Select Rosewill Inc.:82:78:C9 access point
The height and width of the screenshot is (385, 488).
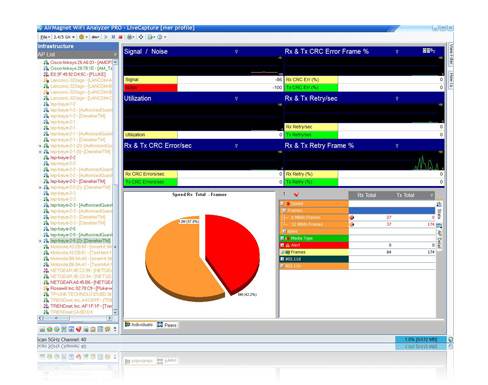[x=81, y=288]
